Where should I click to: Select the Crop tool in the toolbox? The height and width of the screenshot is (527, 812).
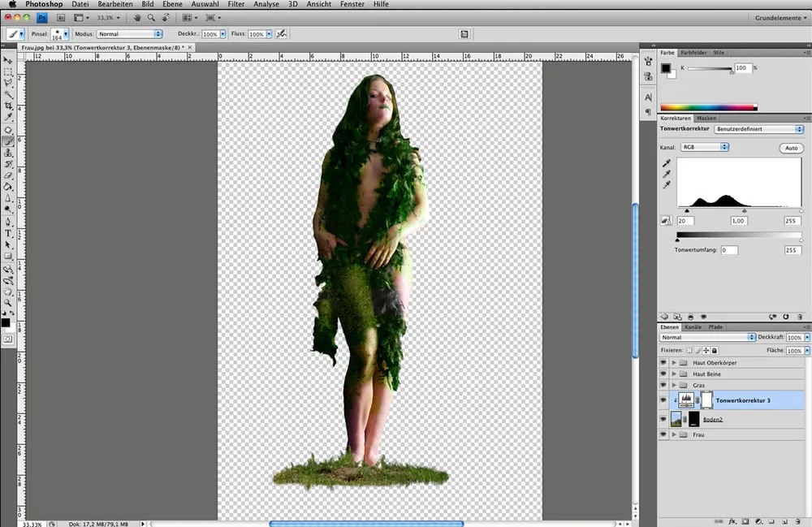coord(8,106)
